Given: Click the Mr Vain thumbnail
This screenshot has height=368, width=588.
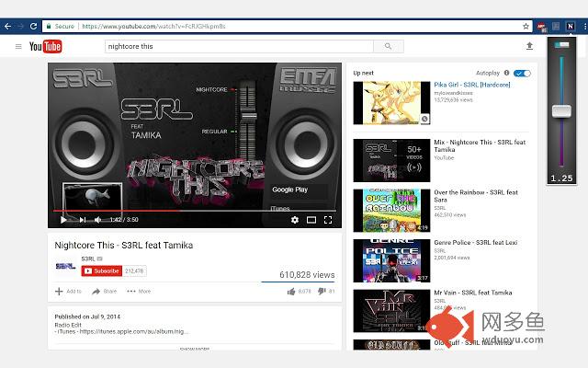Looking at the screenshot, I should click(391, 311).
